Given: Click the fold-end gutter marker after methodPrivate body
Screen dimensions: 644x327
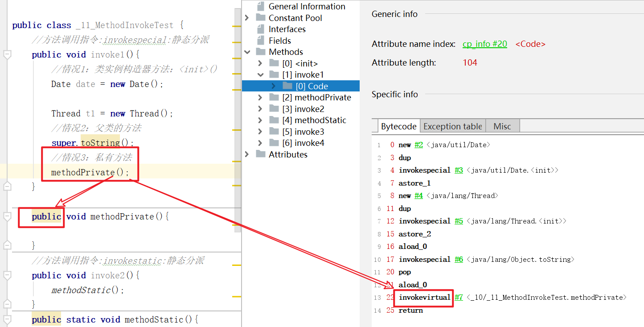Looking at the screenshot, I should pos(7,245).
